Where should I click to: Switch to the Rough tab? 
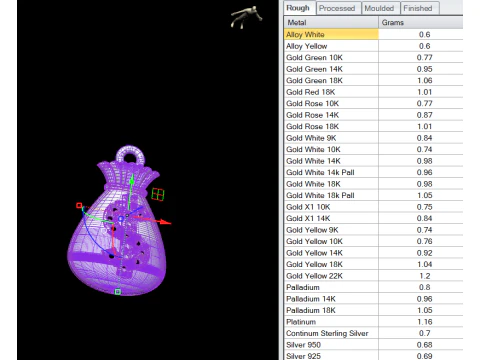click(x=299, y=8)
